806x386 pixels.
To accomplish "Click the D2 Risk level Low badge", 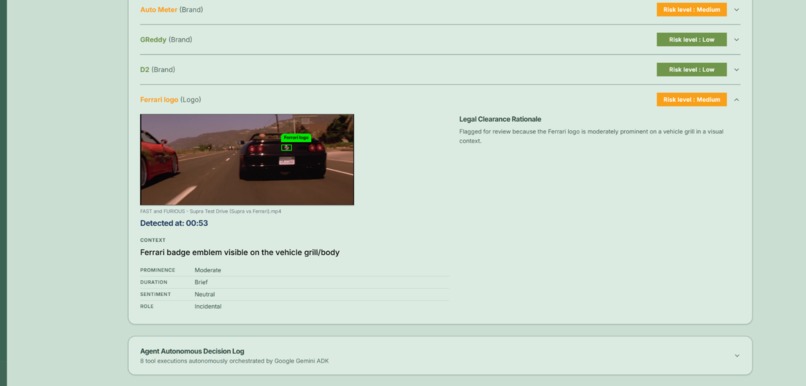I will click(x=691, y=70).
